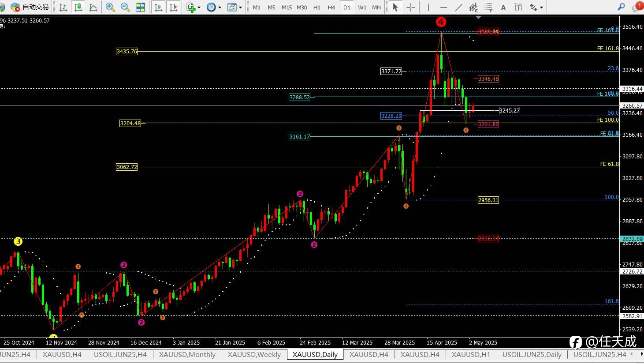Viewport: 644px width, 364px height.
Task: Select H4 timeframe button
Action: (x=331, y=8)
